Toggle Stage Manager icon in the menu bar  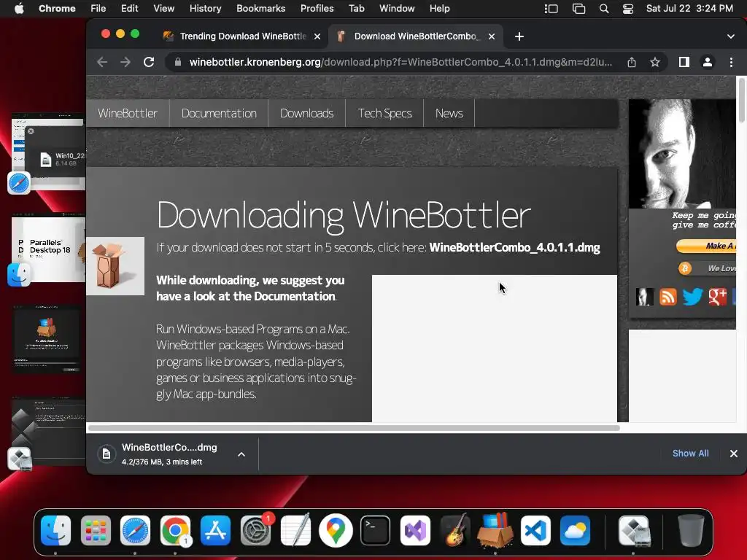click(551, 9)
